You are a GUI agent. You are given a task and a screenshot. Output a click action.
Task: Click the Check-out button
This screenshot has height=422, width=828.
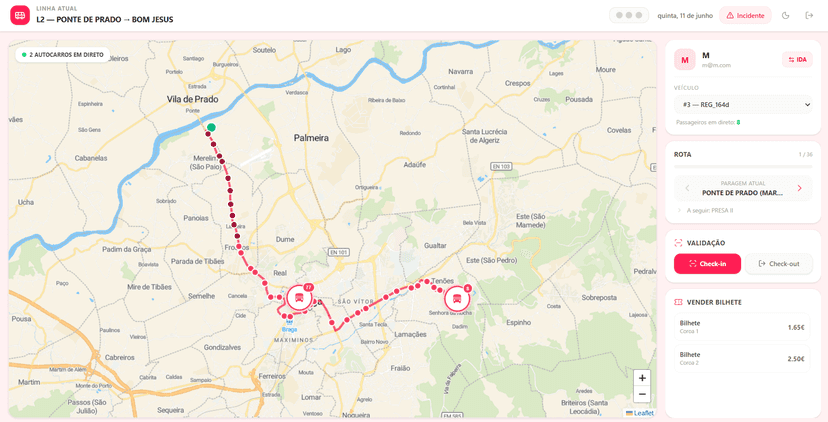pyautogui.click(x=778, y=264)
